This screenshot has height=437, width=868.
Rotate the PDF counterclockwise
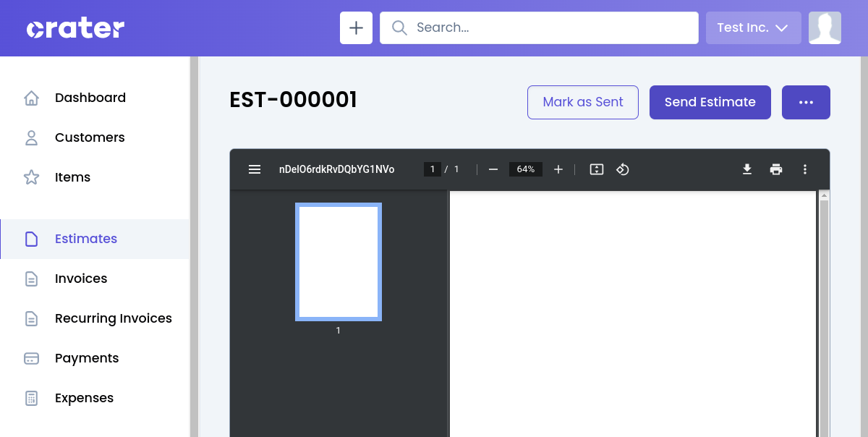click(x=623, y=169)
